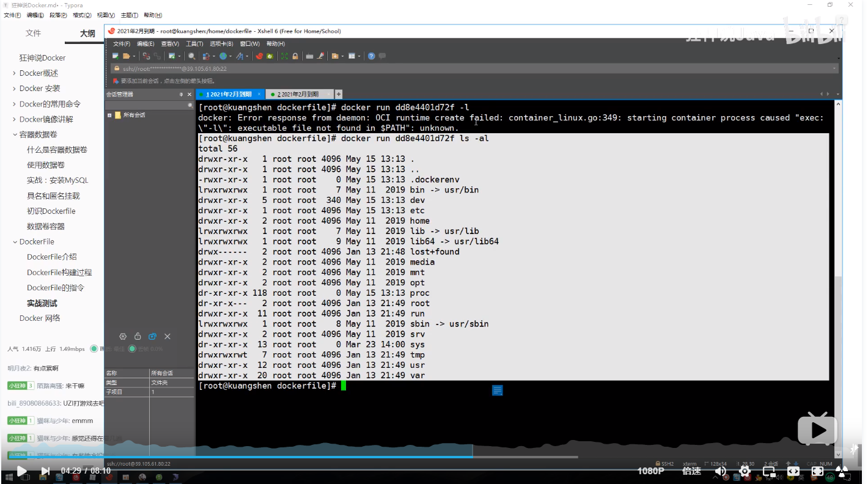
Task: Skip to the next video
Action: pyautogui.click(x=45, y=471)
